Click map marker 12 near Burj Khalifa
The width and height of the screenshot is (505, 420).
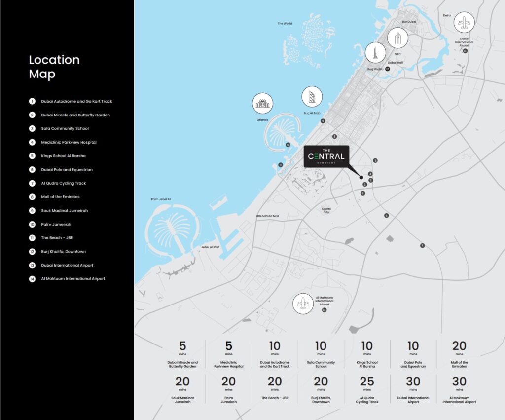coord(388,69)
